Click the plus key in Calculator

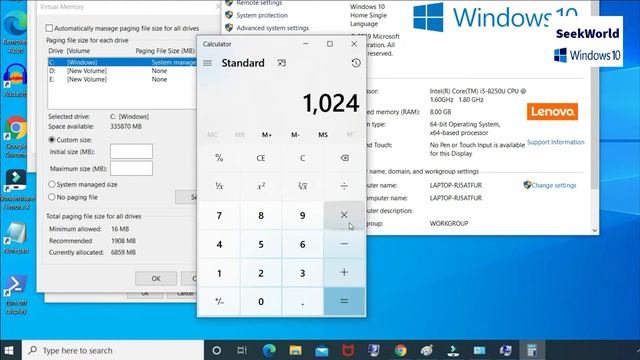point(344,273)
